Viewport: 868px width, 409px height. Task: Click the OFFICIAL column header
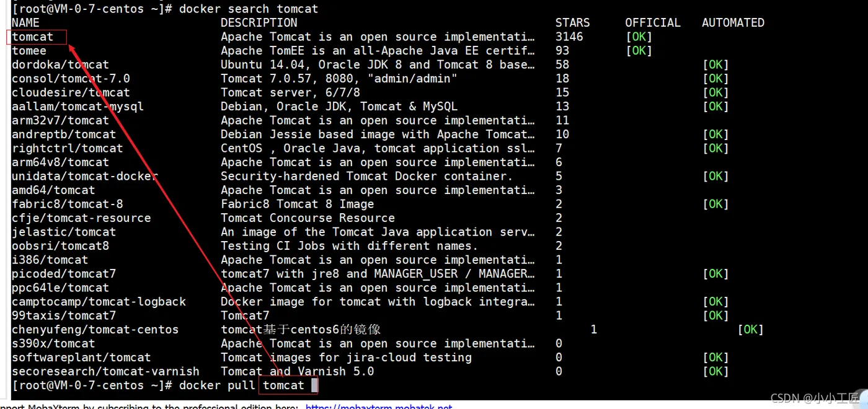(652, 23)
